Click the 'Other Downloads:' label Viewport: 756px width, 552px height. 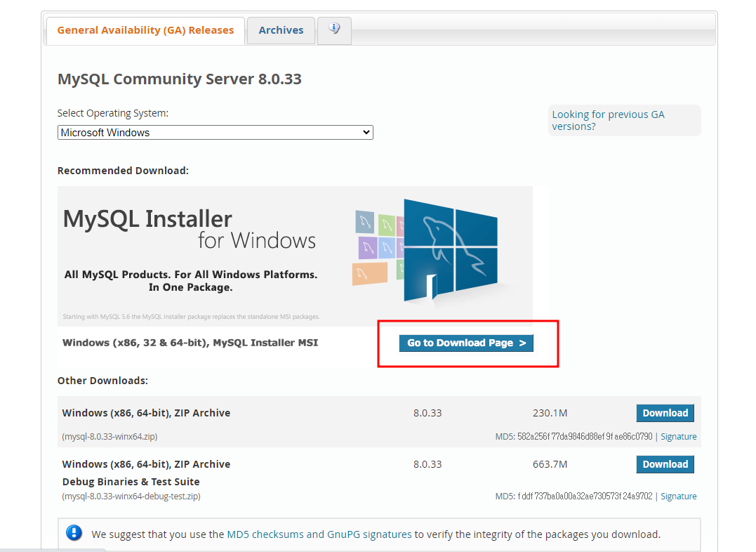(102, 381)
